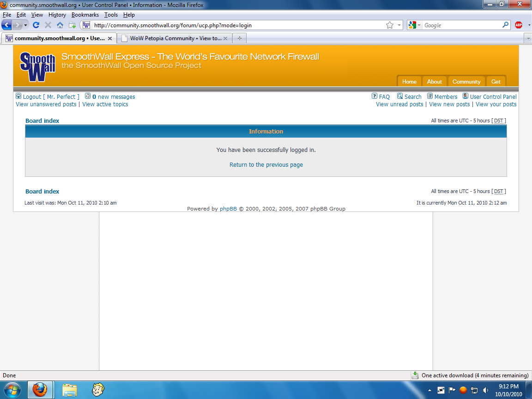The height and width of the screenshot is (399, 532).
Task: Click the download icon in the status bar
Action: click(x=415, y=375)
